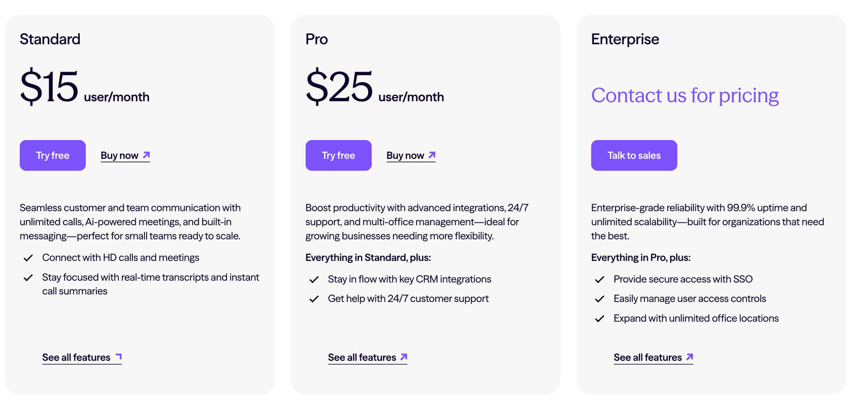Click the Contact us for pricing text
This screenshot has width=868, height=401.
pos(685,95)
